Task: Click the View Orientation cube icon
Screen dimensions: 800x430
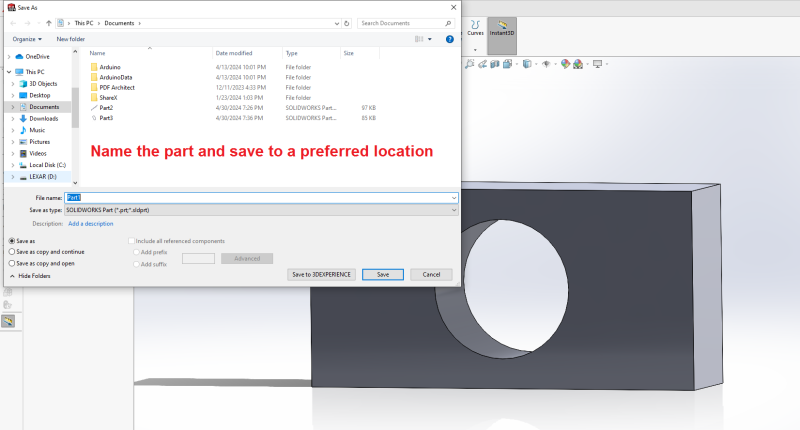Action: tap(507, 64)
